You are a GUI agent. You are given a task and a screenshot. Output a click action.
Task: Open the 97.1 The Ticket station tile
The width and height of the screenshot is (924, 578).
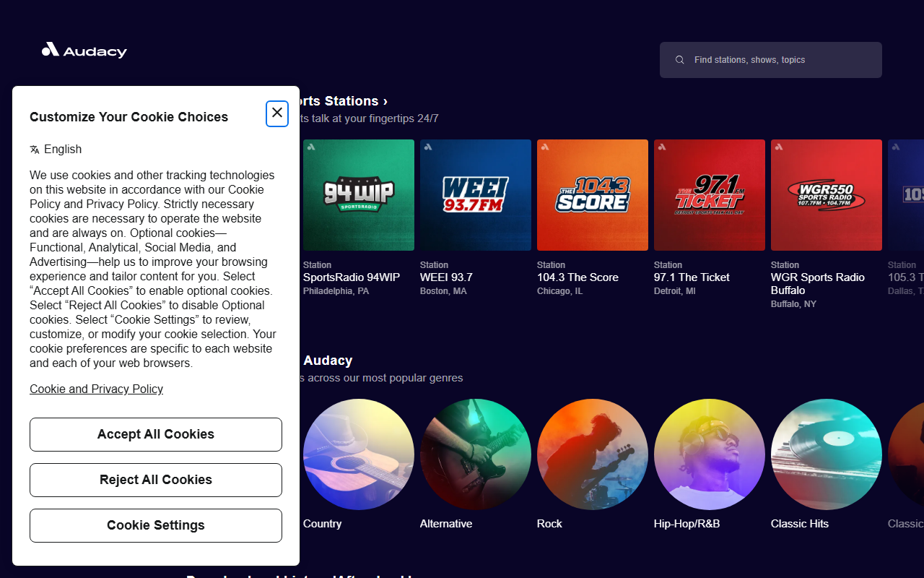point(710,195)
